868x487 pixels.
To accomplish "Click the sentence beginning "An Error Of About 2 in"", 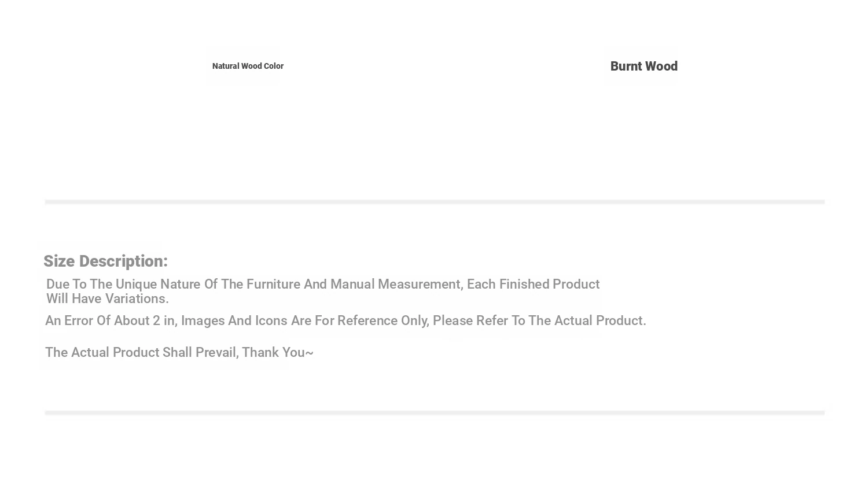I will pos(345,321).
